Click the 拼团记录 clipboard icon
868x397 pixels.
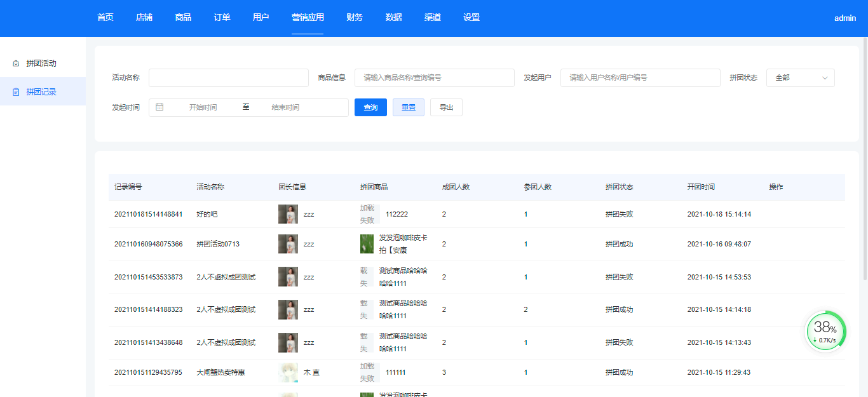point(16,92)
